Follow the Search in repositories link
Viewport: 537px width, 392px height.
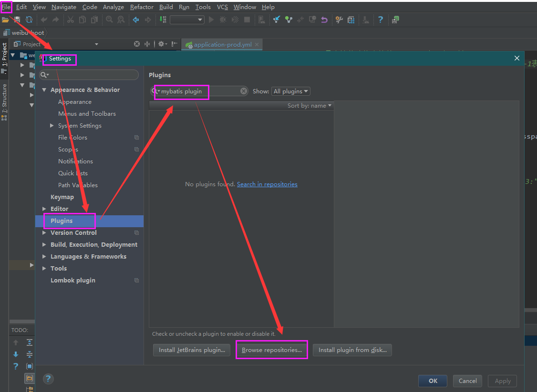(x=267, y=184)
